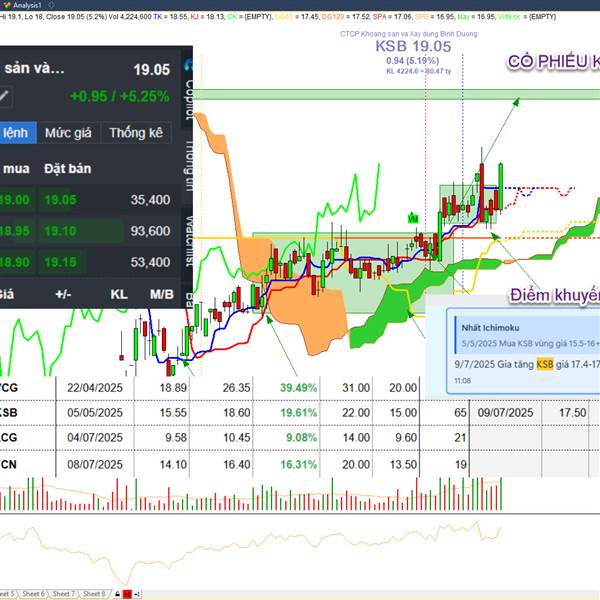Click date cell 08/07/2025
The image size is (600, 600).
click(x=95, y=465)
